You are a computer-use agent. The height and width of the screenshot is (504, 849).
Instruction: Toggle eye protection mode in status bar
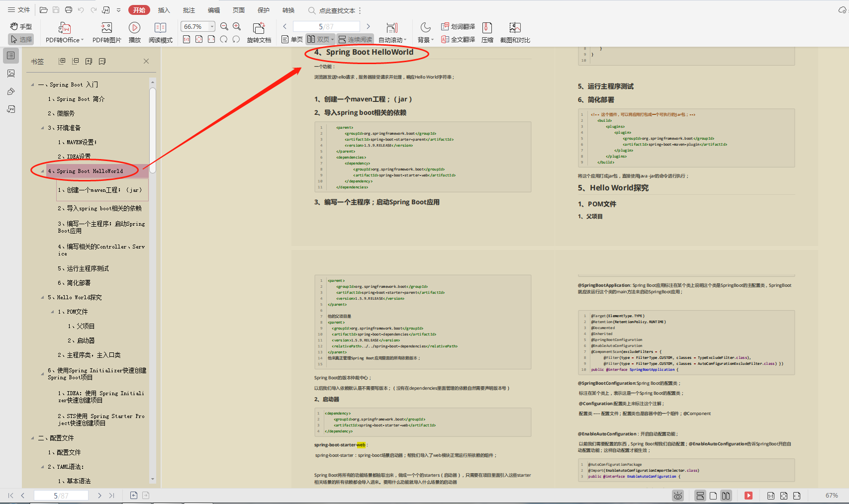click(677, 496)
